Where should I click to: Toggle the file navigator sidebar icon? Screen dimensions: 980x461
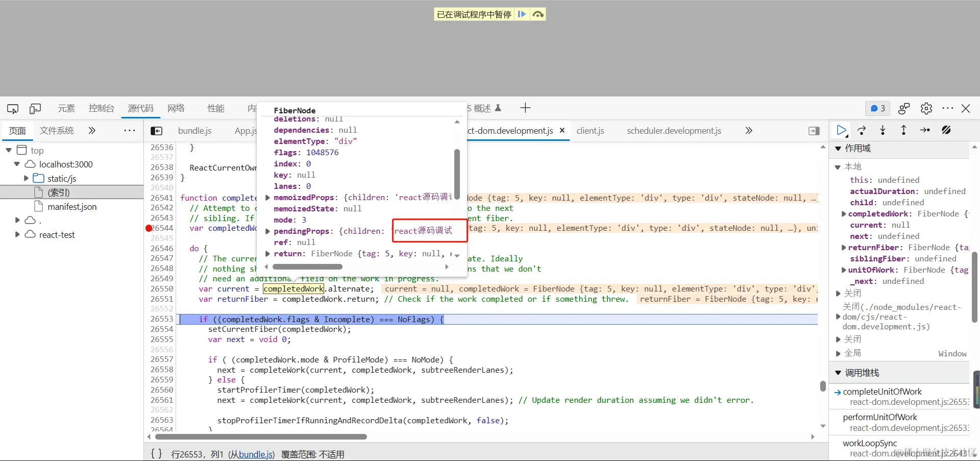click(x=156, y=131)
